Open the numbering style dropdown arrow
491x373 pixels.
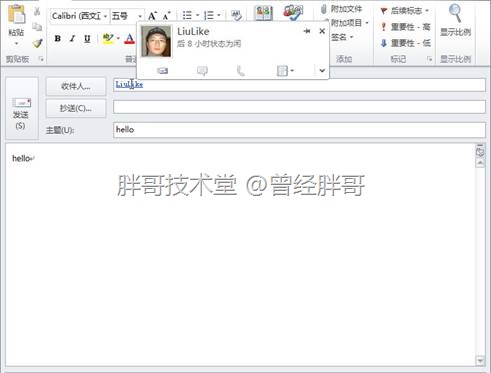point(219,15)
